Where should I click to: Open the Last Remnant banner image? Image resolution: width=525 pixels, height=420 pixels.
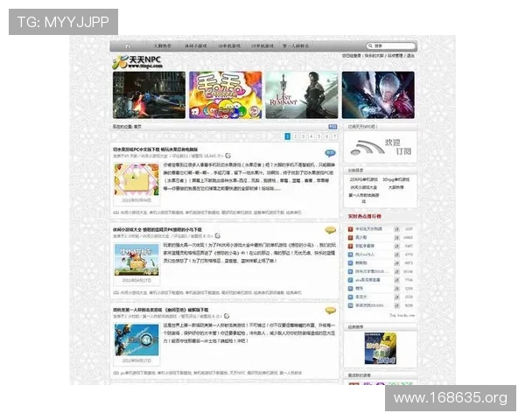302,95
